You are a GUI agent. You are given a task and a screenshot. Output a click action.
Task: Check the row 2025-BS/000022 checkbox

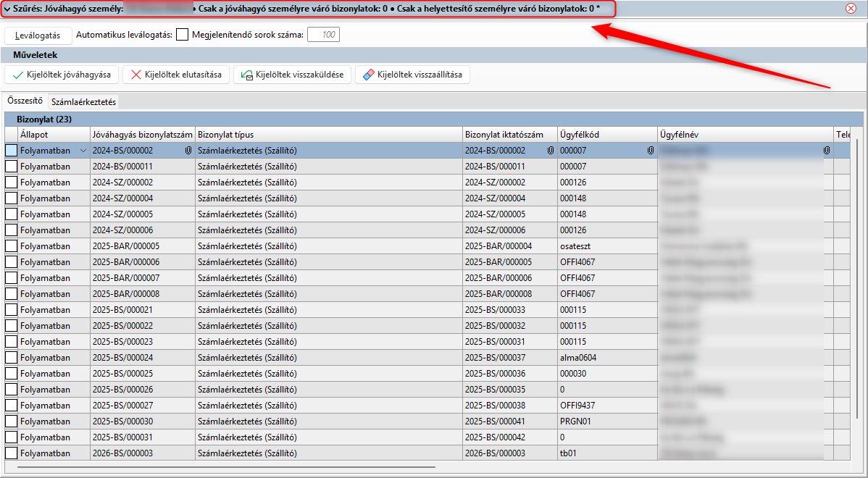[11, 325]
